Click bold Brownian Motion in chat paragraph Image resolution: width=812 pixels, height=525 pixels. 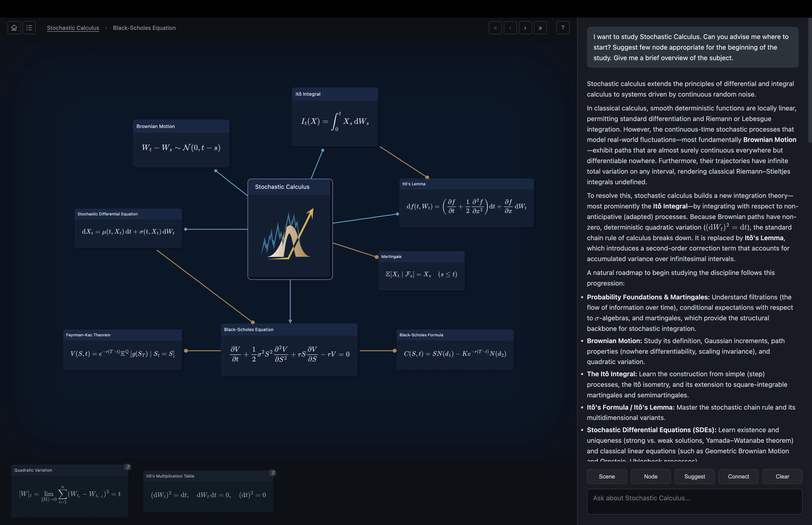coord(769,140)
